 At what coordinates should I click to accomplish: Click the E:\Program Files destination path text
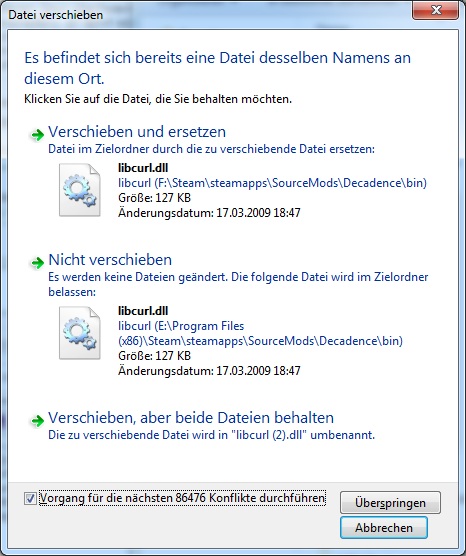point(260,333)
